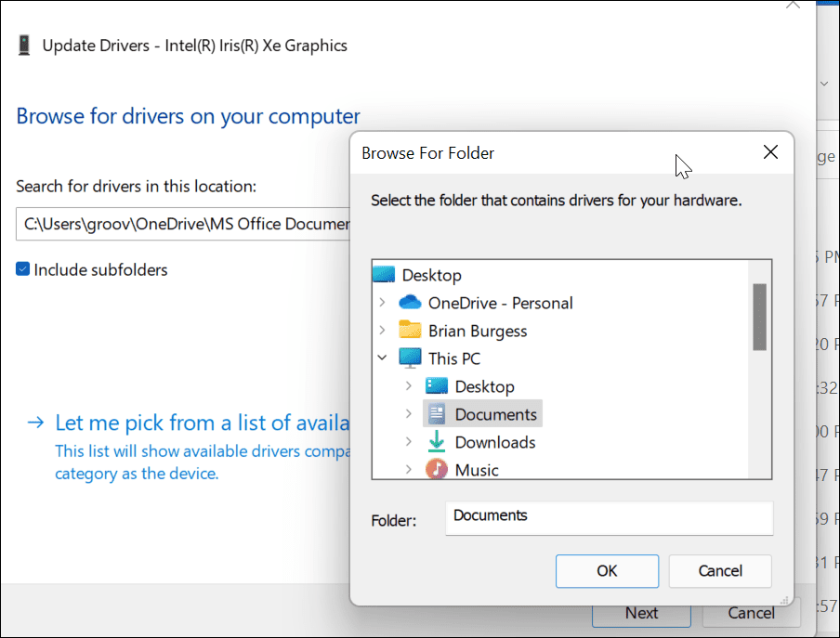Image resolution: width=840 pixels, height=638 pixels.
Task: Click the Music note icon
Action: [x=436, y=469]
